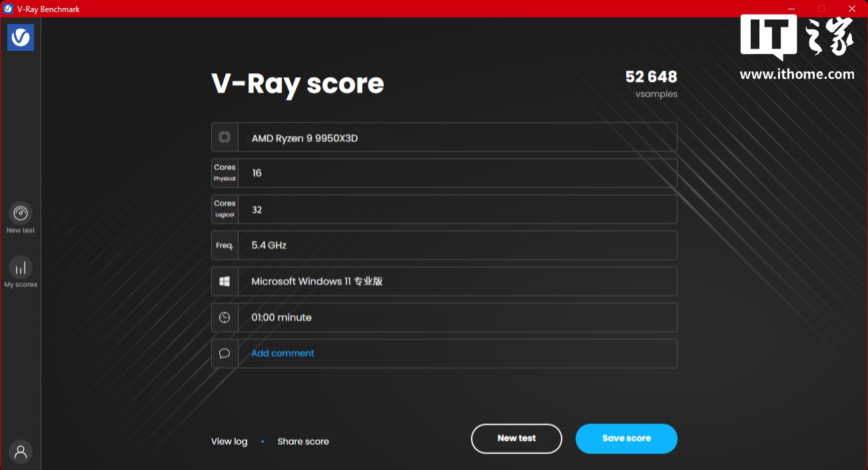
Task: Open the View log link
Action: tap(229, 441)
